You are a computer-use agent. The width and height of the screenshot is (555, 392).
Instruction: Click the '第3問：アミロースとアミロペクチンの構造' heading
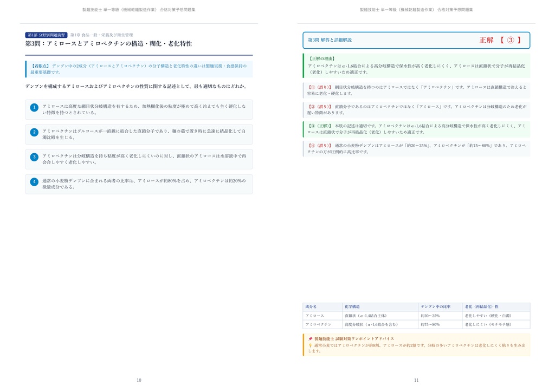[x=108, y=43]
